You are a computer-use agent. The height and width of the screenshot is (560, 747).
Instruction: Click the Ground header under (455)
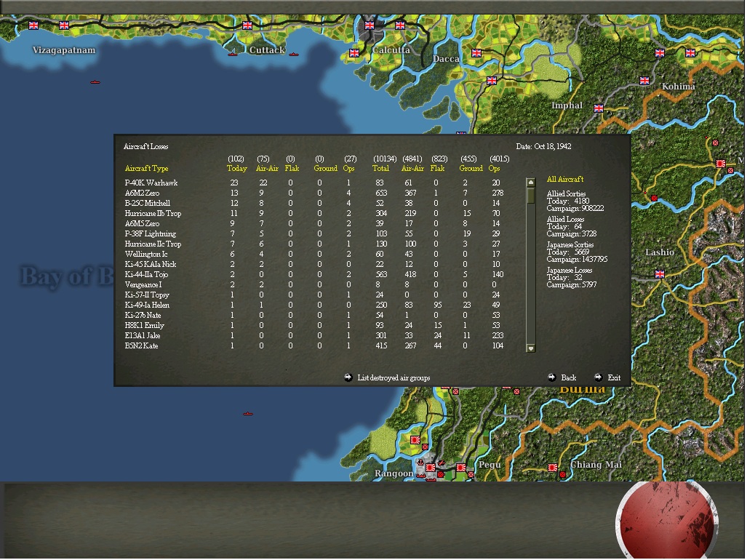[x=471, y=168]
